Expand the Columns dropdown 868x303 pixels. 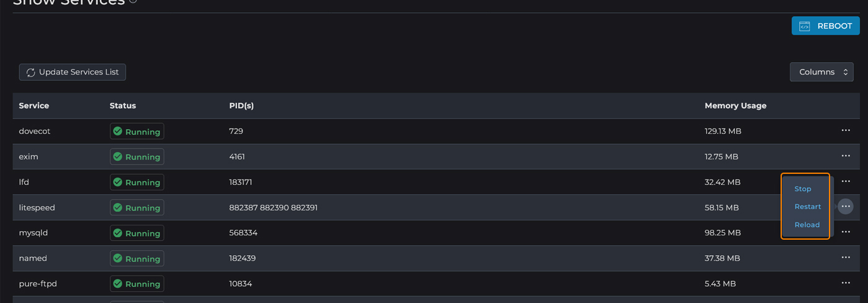821,72
